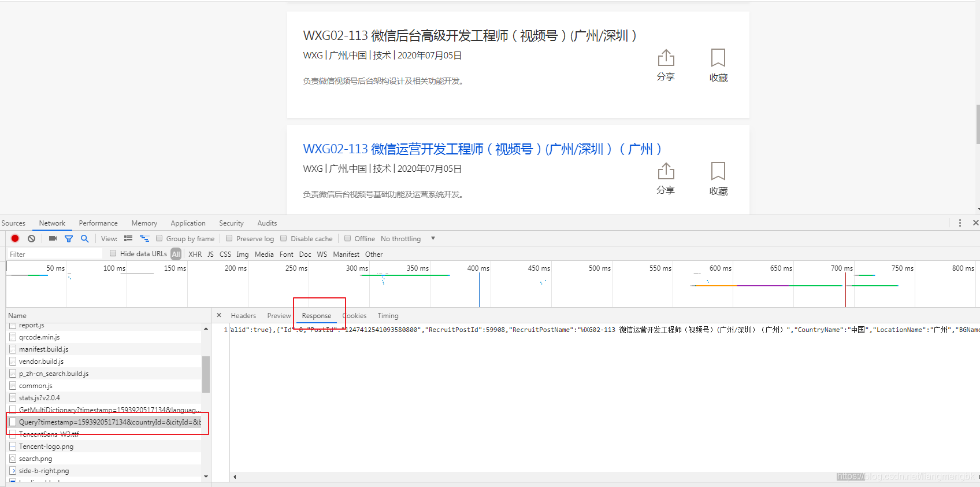Image resolution: width=980 pixels, height=487 pixels.
Task: Open network search with magnifier icon
Action: pos(85,238)
